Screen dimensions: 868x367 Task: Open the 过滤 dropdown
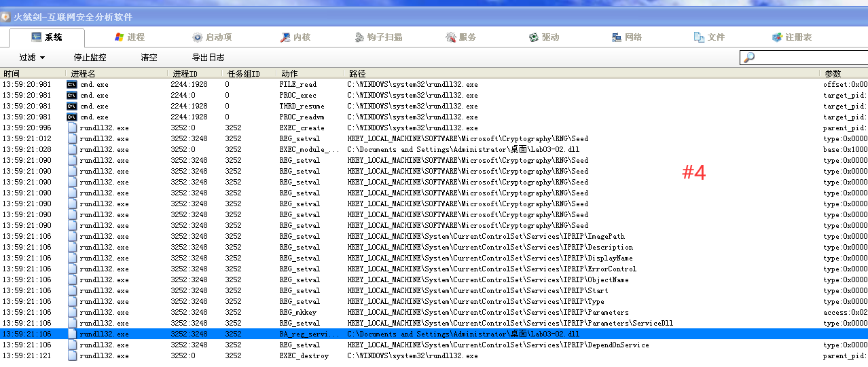[x=32, y=58]
